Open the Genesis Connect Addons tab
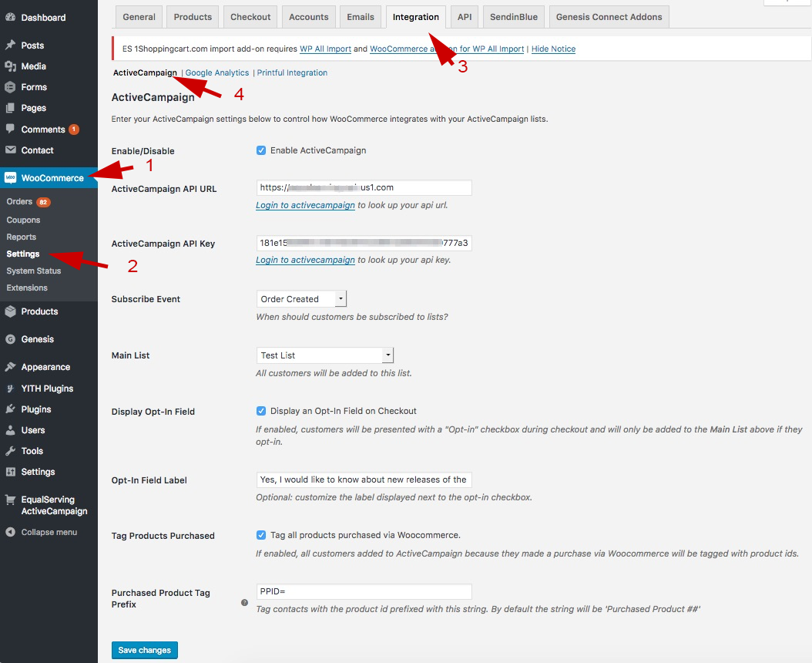 [x=609, y=17]
